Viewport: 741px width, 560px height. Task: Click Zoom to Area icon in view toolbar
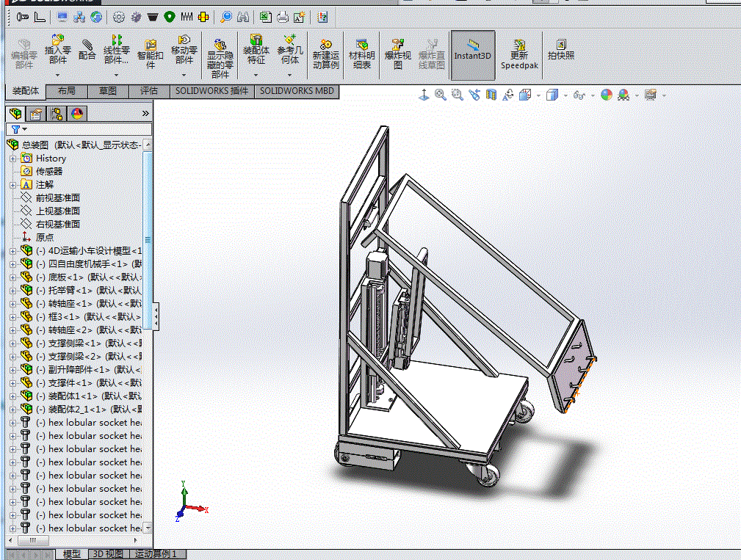[x=457, y=95]
